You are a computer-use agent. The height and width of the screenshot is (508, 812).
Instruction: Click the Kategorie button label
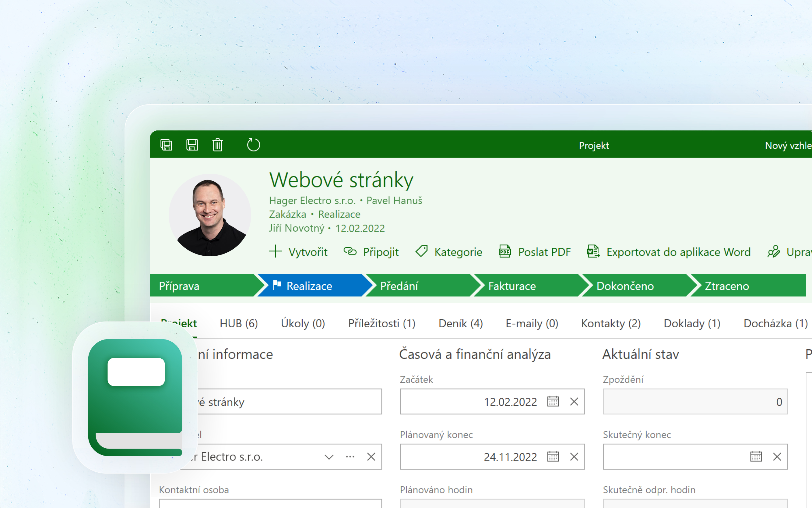(x=458, y=252)
